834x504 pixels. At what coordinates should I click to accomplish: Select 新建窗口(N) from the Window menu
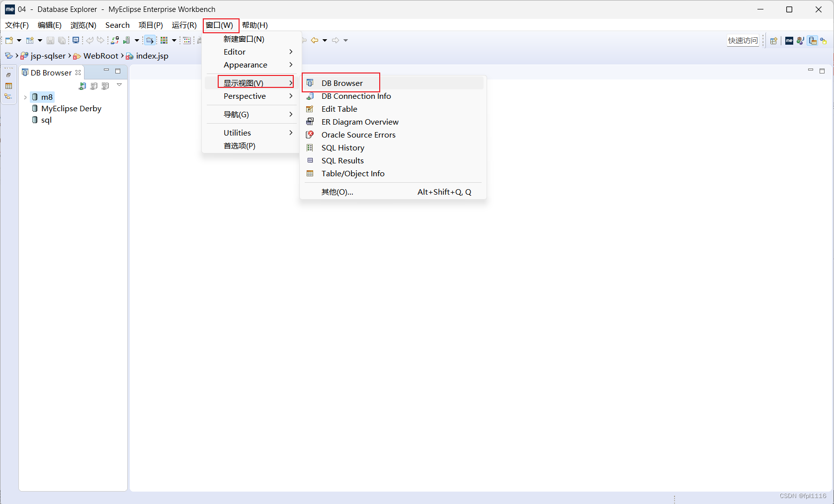(x=251, y=39)
